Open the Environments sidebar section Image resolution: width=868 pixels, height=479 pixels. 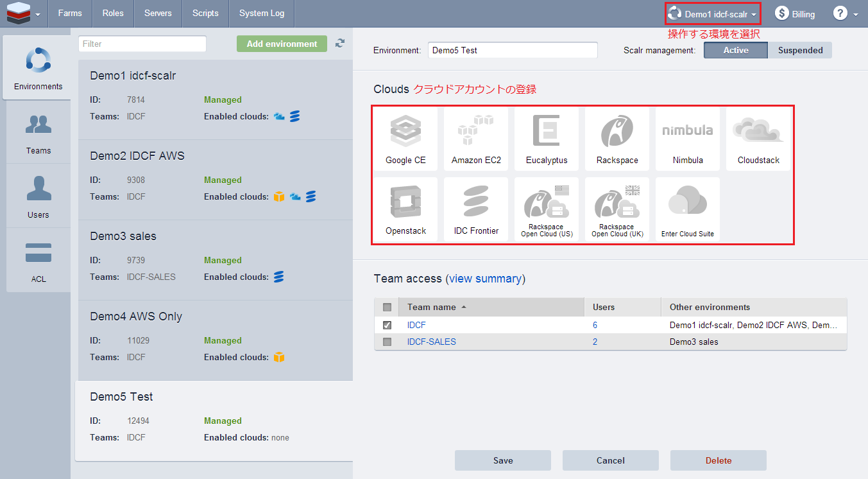tap(38, 67)
